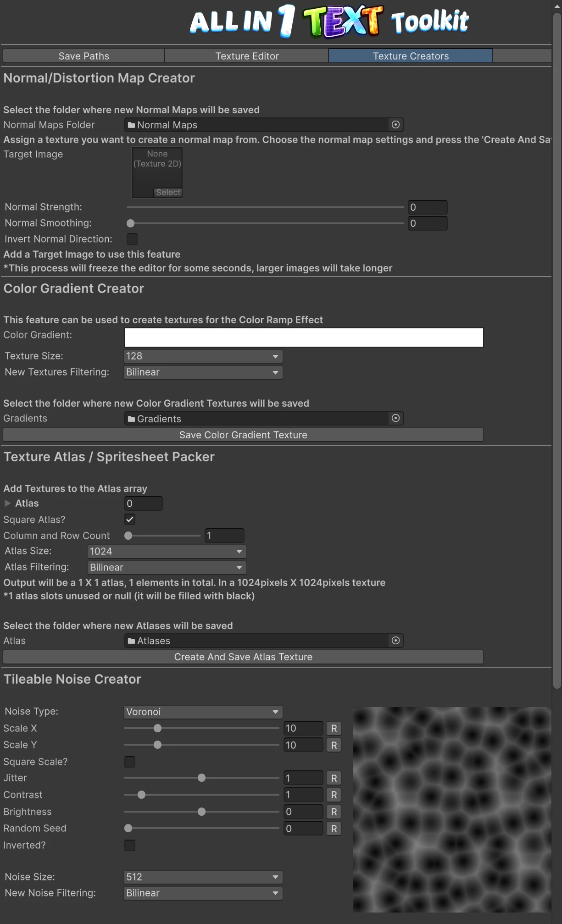The image size is (562, 924).
Task: Click the Contrast slider handle
Action: point(142,795)
